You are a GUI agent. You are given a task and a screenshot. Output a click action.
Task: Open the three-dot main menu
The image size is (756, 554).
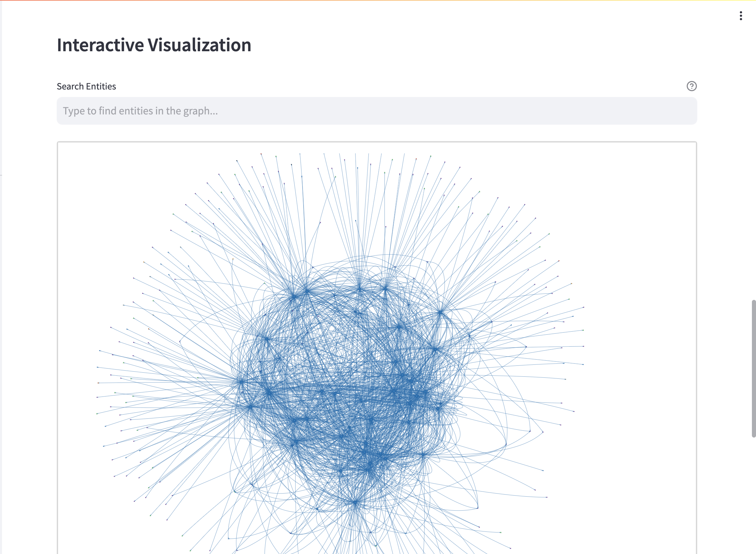coord(741,16)
